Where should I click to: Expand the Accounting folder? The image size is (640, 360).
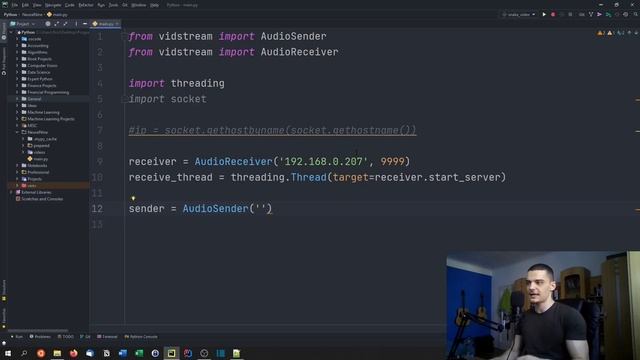pos(17,46)
